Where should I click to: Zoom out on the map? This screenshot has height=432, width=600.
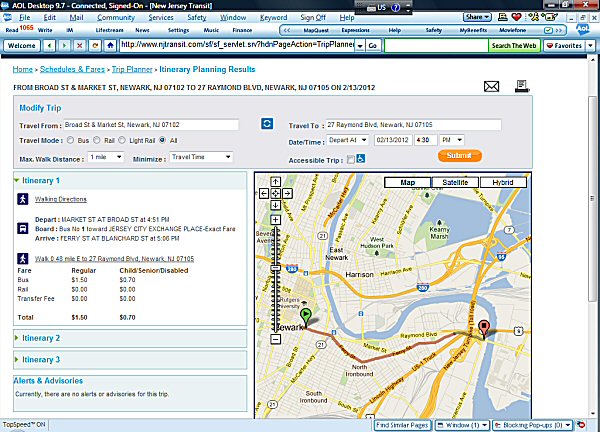(x=276, y=339)
